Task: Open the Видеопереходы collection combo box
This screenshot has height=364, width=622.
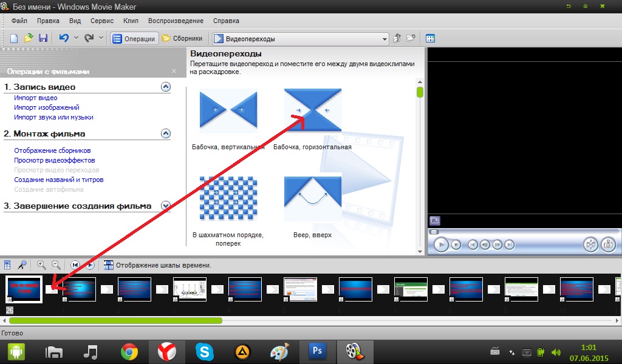Action: tap(300, 39)
